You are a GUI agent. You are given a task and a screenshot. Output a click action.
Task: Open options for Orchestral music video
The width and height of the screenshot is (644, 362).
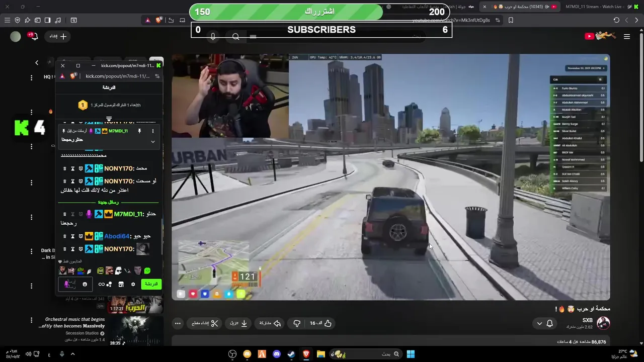coord(31,320)
